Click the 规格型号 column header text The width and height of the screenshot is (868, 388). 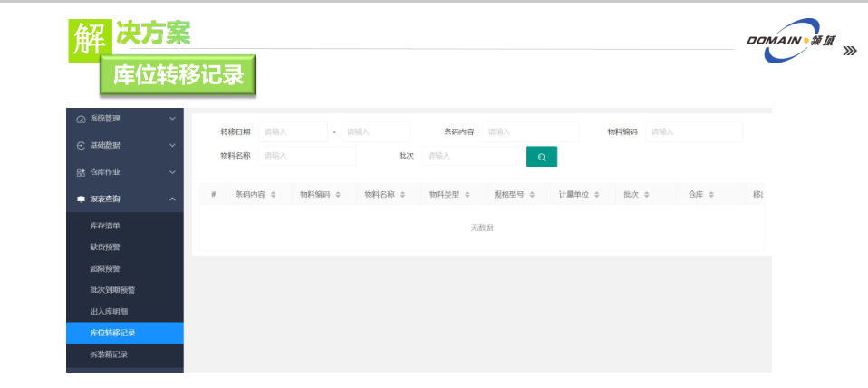click(x=509, y=194)
